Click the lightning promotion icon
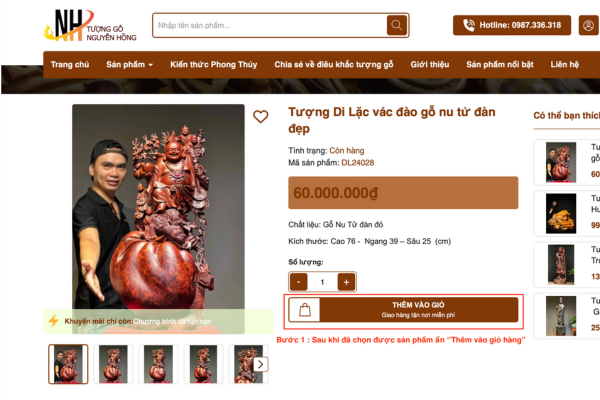Screen dimensions: 600x400 [54, 321]
